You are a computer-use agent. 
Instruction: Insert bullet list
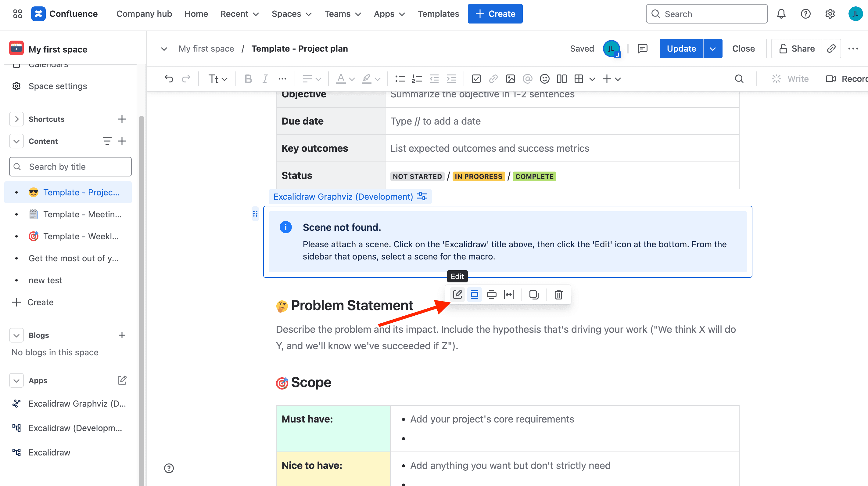[400, 79]
